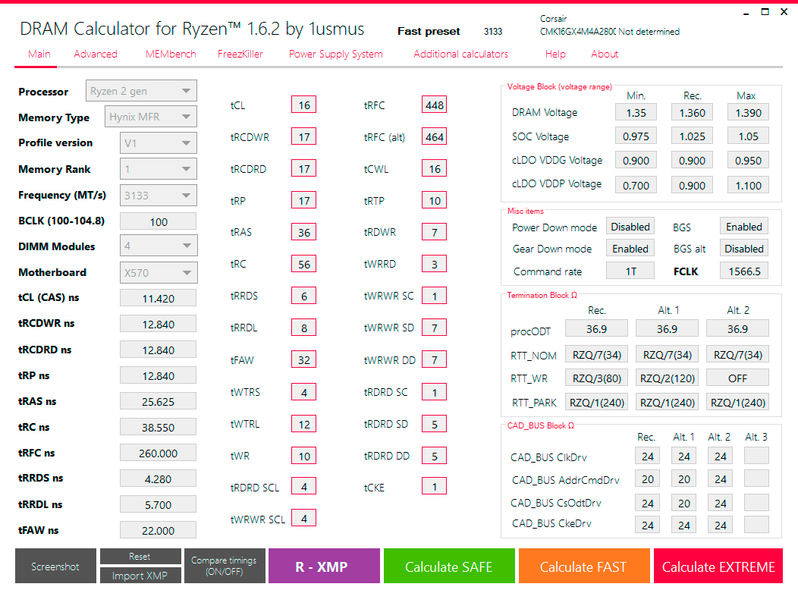Open the MEMbench tab

pos(170,54)
